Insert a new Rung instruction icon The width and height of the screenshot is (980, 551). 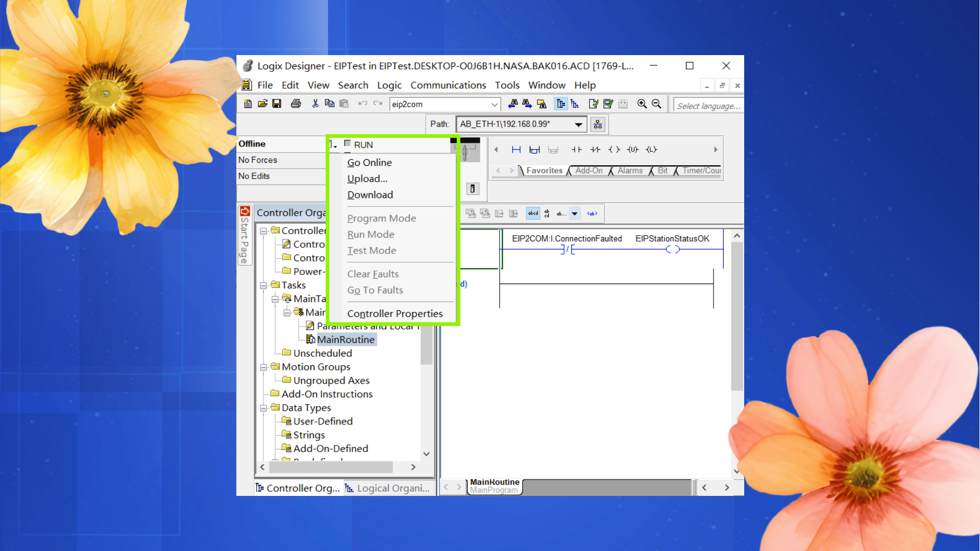click(x=516, y=149)
